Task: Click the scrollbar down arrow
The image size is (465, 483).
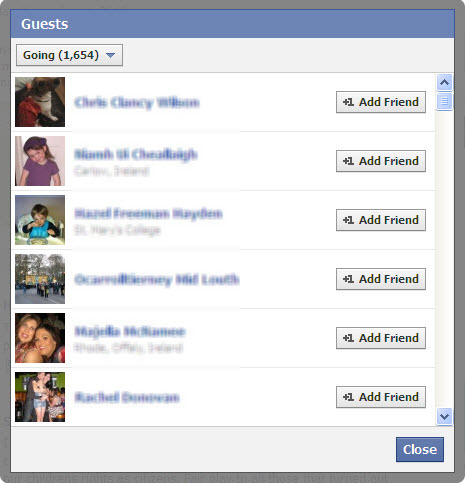Action: click(x=444, y=416)
